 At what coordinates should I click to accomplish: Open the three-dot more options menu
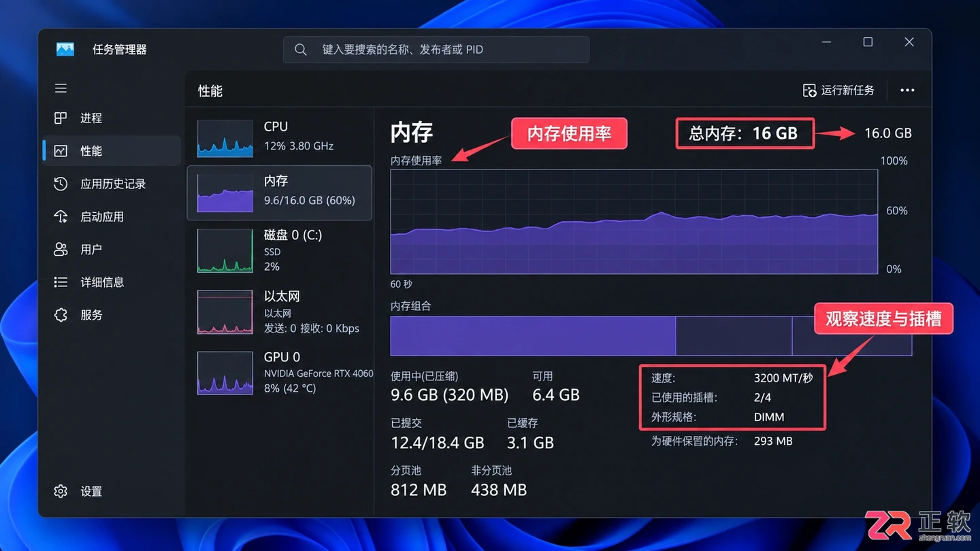[x=907, y=90]
